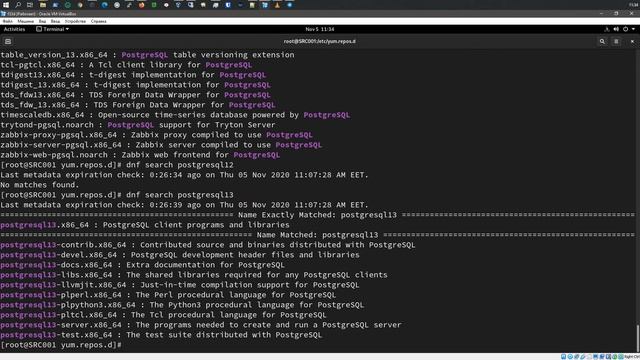Launch Microsoft Edge from the taskbar

(x=105, y=5)
